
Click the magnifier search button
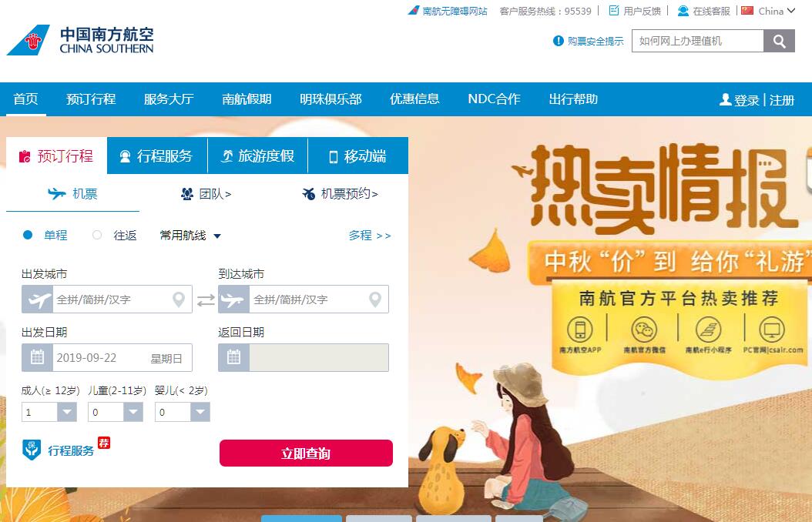pyautogui.click(x=779, y=41)
